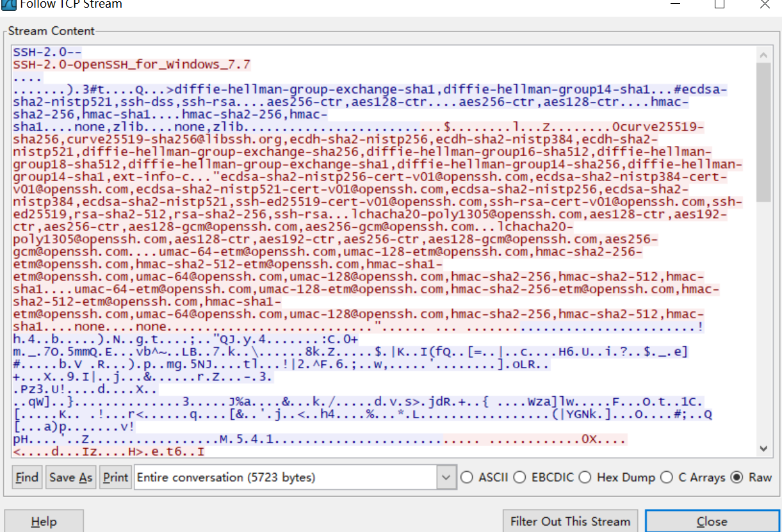
Task: Minimize the Follow TCP Stream dialog
Action: tap(674, 5)
